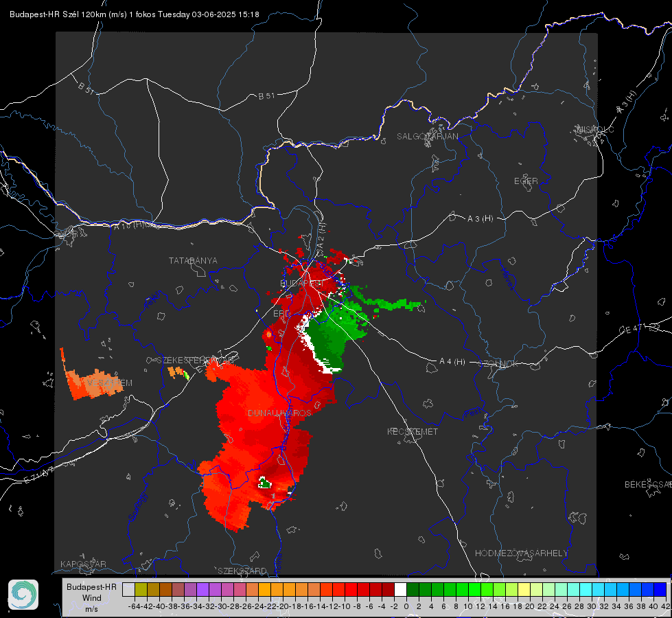Click the A 3 (H) label near Eger
This screenshot has width=672, height=618.
(480, 219)
